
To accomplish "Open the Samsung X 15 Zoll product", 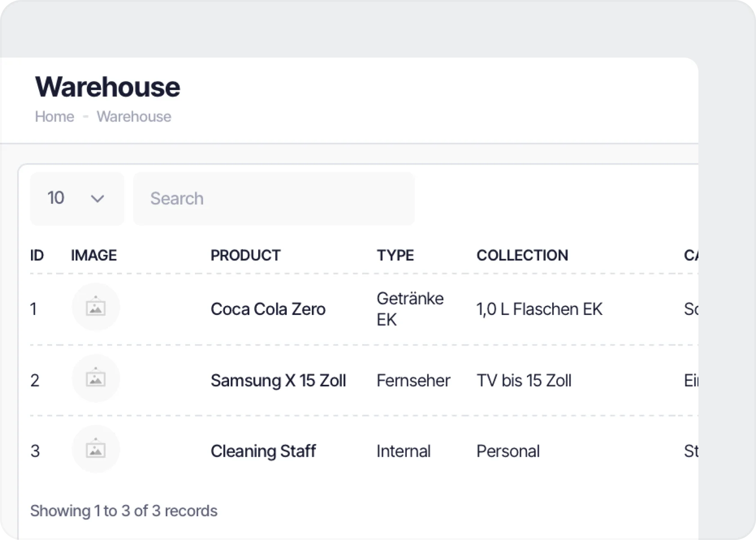I will (x=278, y=381).
